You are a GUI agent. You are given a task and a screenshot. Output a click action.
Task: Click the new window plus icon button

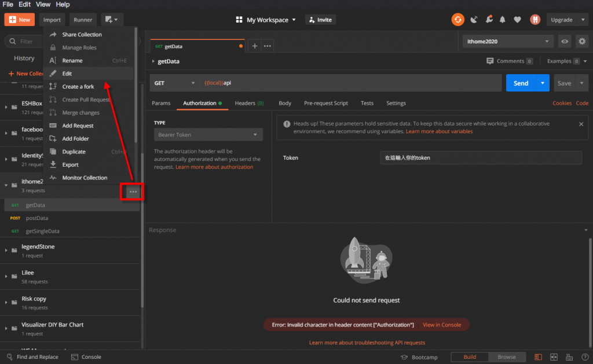112,20
